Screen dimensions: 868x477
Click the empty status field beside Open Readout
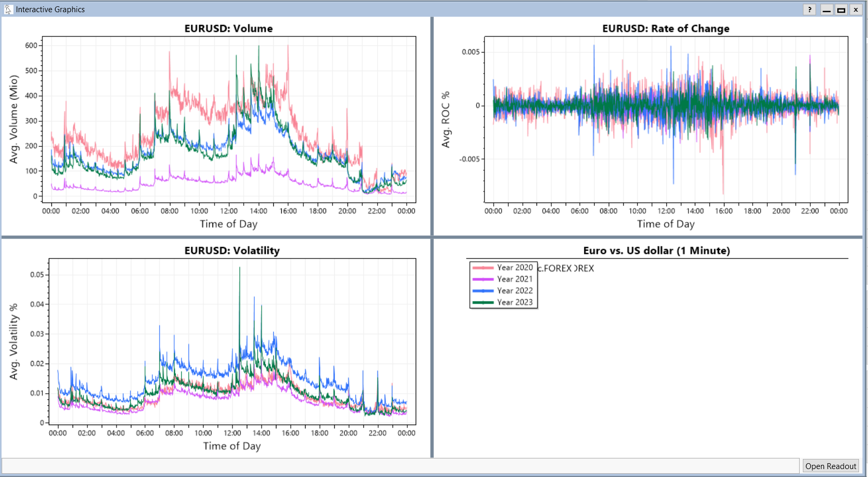point(400,466)
